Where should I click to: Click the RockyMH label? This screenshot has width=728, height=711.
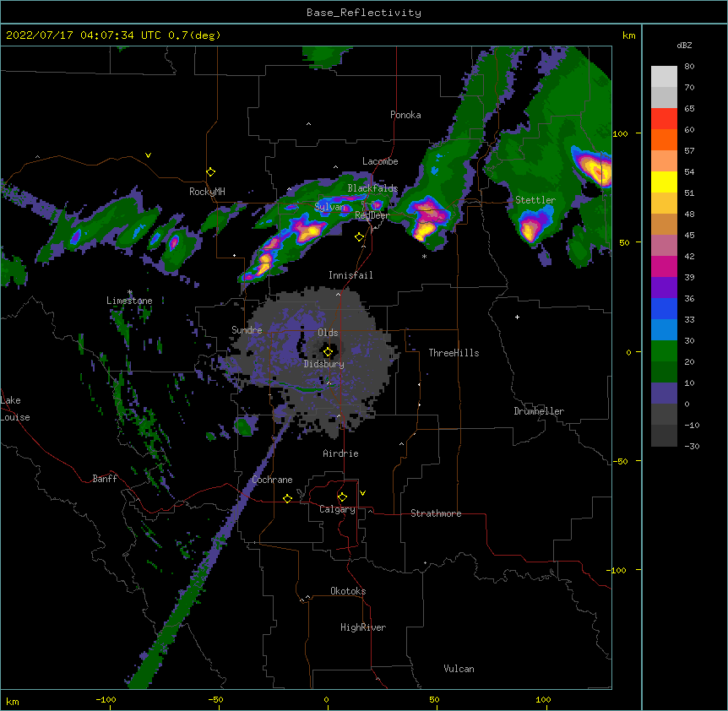[x=207, y=192]
